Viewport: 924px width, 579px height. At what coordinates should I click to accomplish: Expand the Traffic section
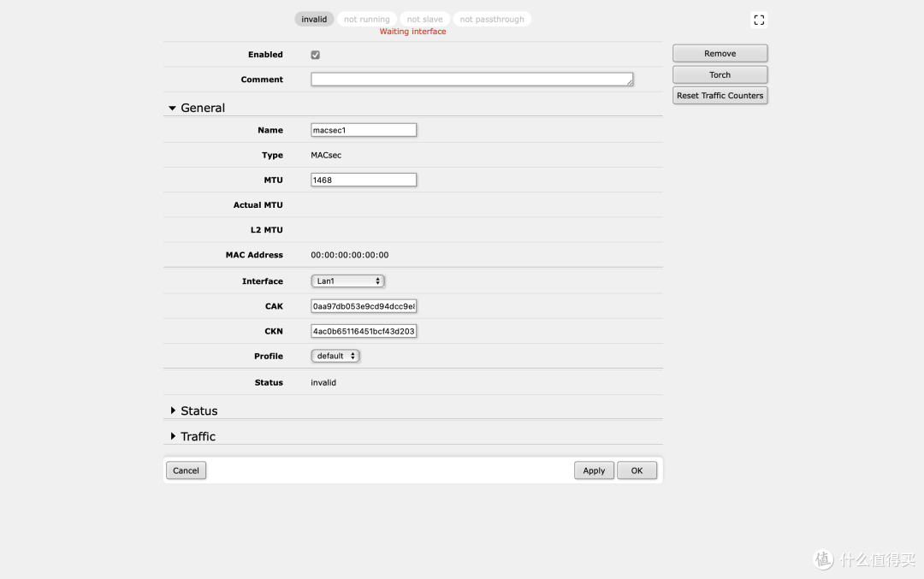(x=192, y=436)
